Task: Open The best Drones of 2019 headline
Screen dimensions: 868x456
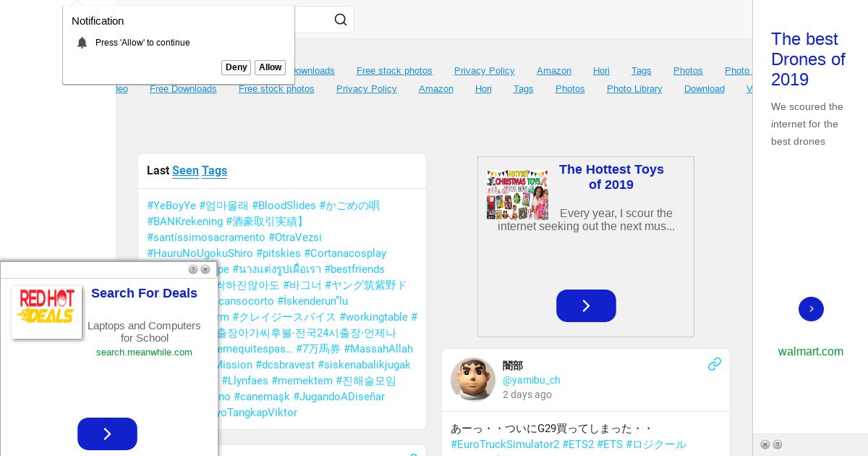Action: 808,59
